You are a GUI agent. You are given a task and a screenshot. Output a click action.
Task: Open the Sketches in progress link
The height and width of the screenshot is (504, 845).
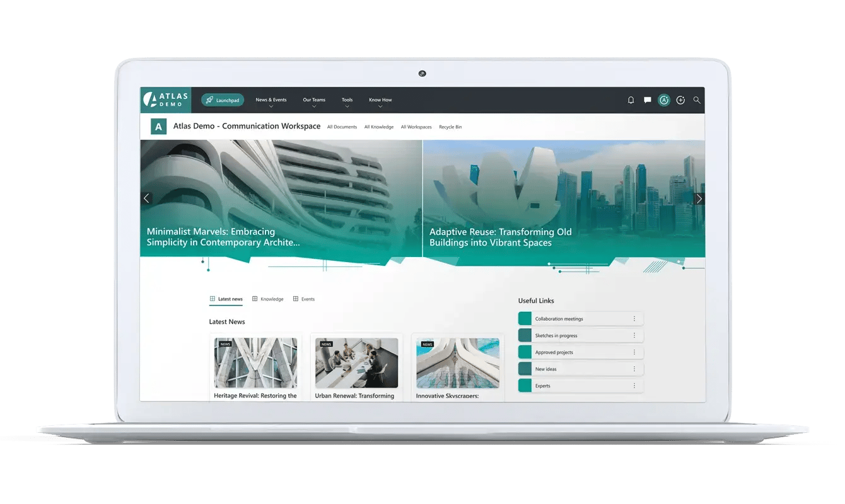click(x=581, y=336)
